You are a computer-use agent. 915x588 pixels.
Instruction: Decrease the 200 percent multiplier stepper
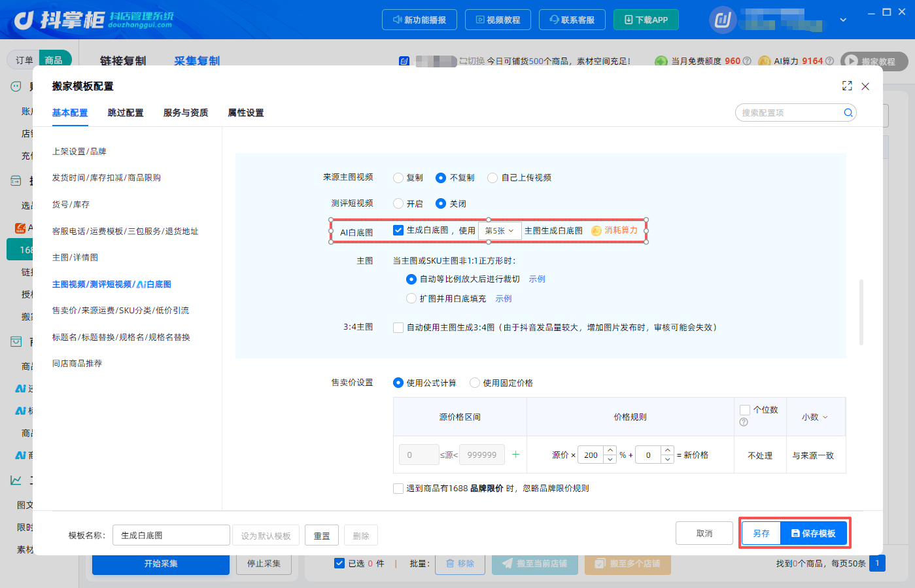point(610,459)
